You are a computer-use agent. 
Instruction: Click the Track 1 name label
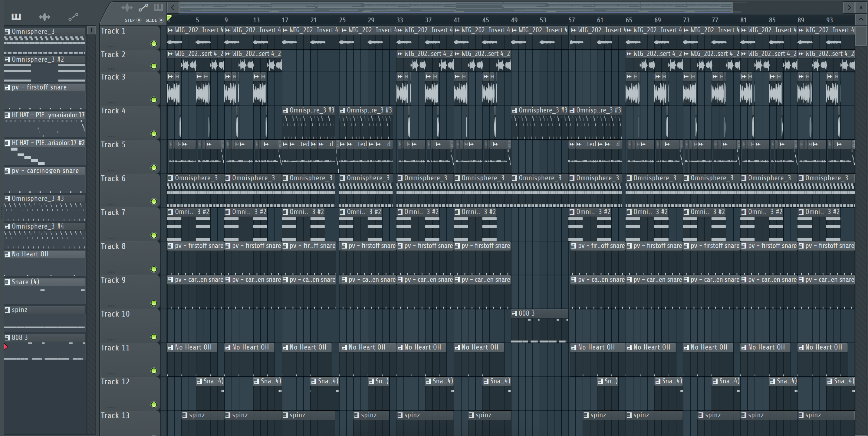pos(113,31)
